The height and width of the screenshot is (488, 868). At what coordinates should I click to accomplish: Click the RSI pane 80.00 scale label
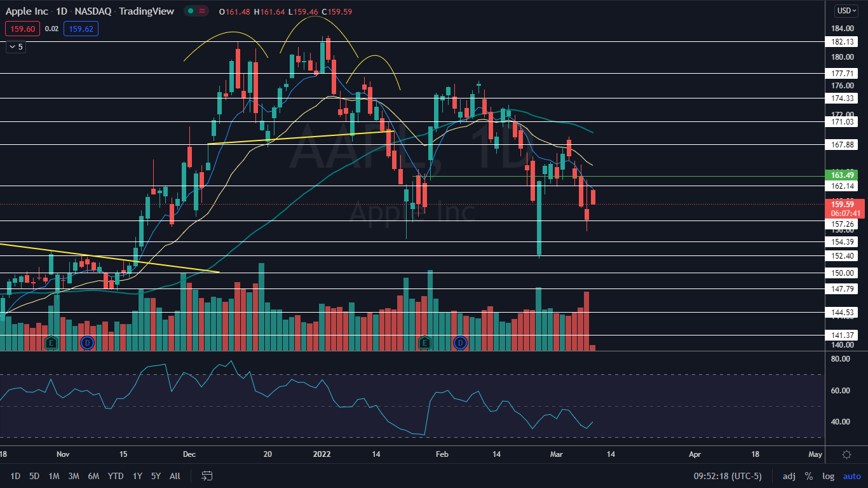(841, 359)
